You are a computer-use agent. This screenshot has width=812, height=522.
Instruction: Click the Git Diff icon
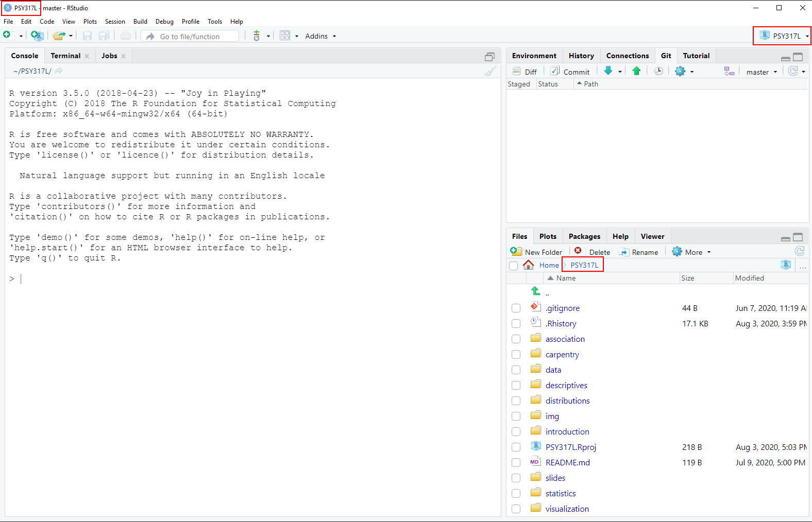pos(525,72)
